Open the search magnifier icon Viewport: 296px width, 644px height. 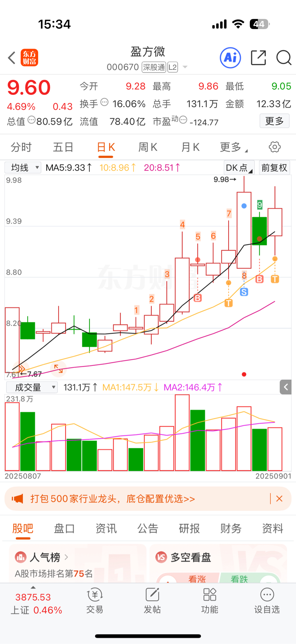[284, 58]
